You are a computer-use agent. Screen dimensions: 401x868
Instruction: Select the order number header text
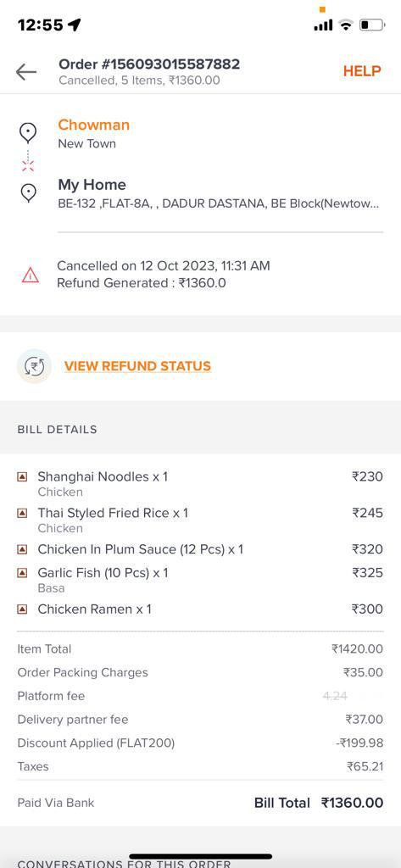click(149, 64)
